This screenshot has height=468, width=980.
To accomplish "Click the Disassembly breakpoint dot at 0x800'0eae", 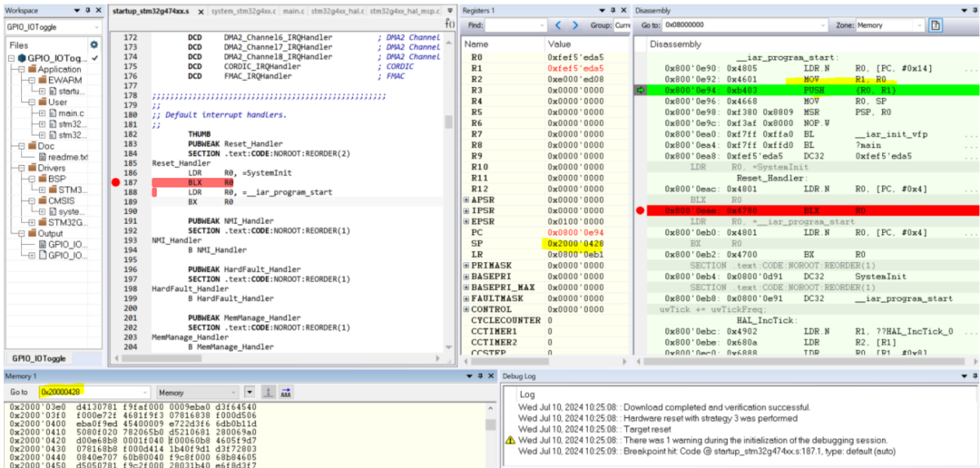I will pos(640,210).
